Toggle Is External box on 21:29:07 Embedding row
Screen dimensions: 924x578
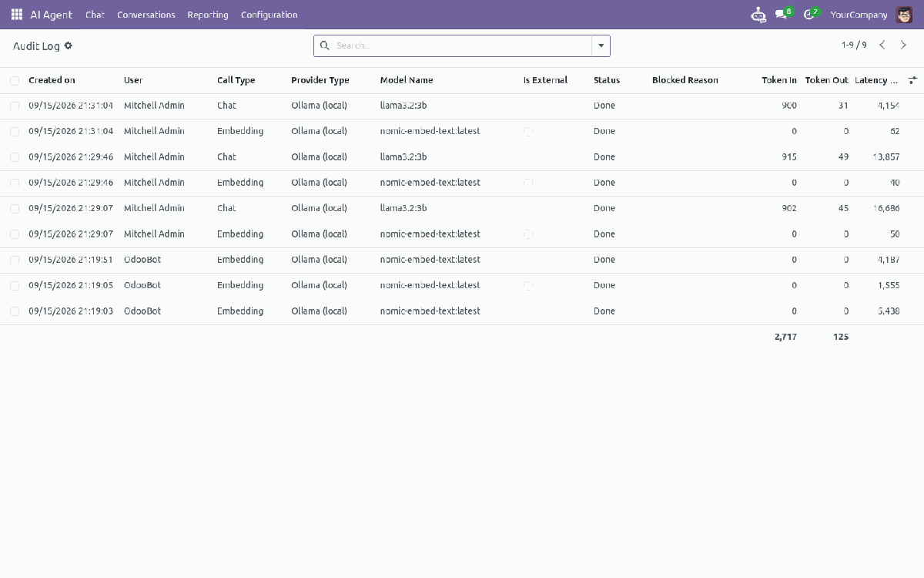pyautogui.click(x=528, y=234)
